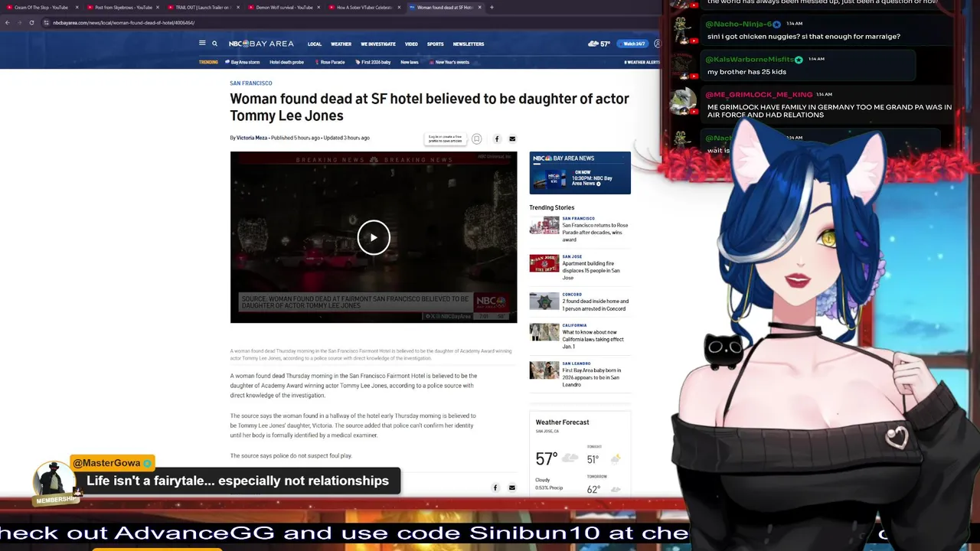
Task: Open trending topic Hotel death probe
Action: [x=286, y=62]
